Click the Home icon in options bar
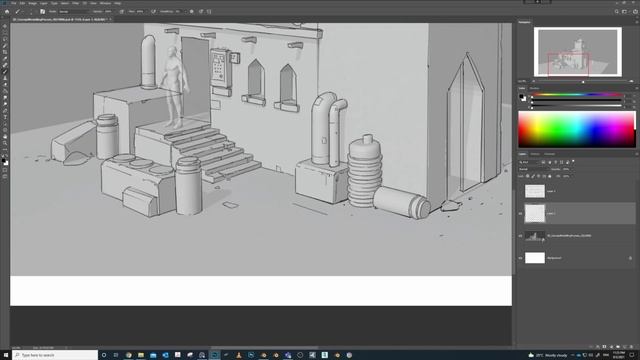The height and width of the screenshot is (360, 640). [7, 11]
